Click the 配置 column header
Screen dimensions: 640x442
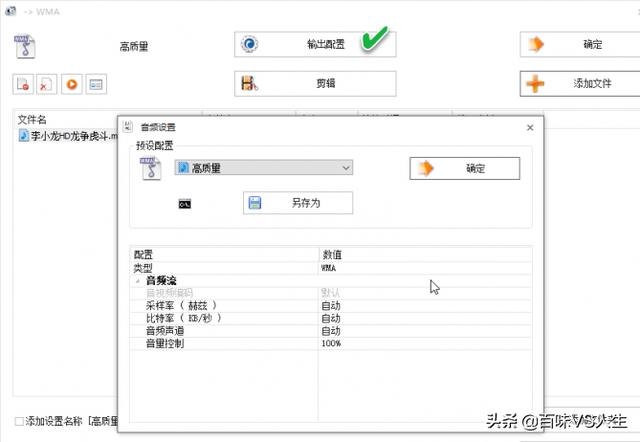coord(224,255)
